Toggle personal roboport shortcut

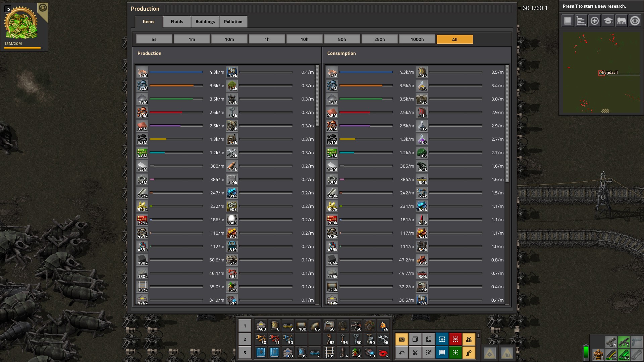(469, 339)
